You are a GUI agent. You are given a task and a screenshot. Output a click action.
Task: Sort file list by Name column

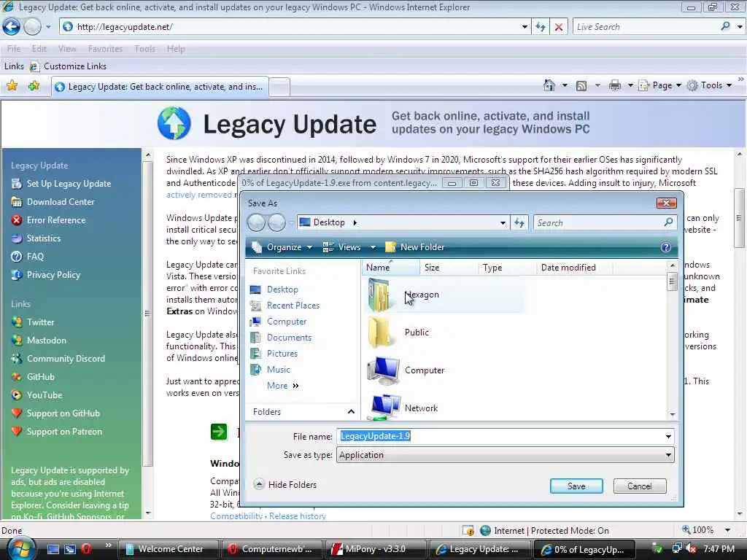click(x=391, y=268)
